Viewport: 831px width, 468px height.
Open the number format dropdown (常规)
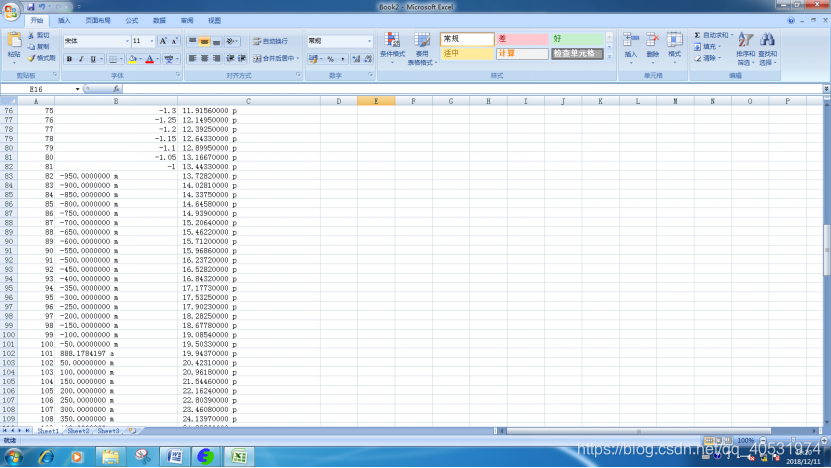click(x=369, y=41)
